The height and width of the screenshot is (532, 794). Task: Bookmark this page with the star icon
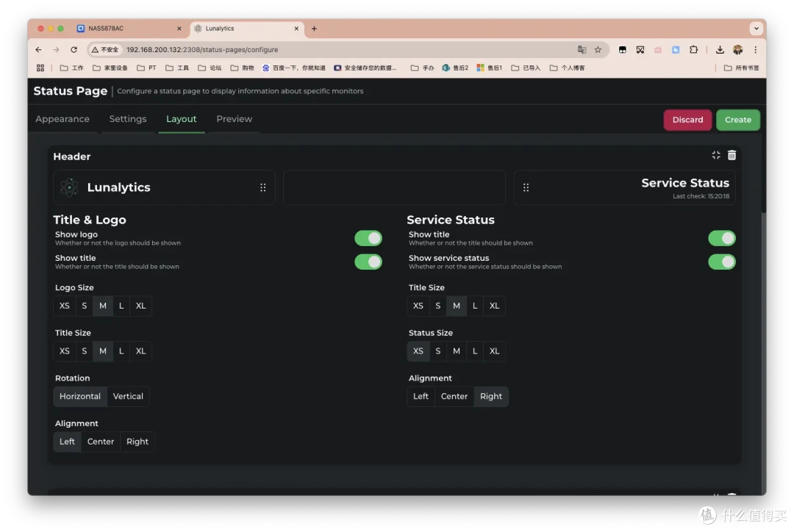click(598, 50)
